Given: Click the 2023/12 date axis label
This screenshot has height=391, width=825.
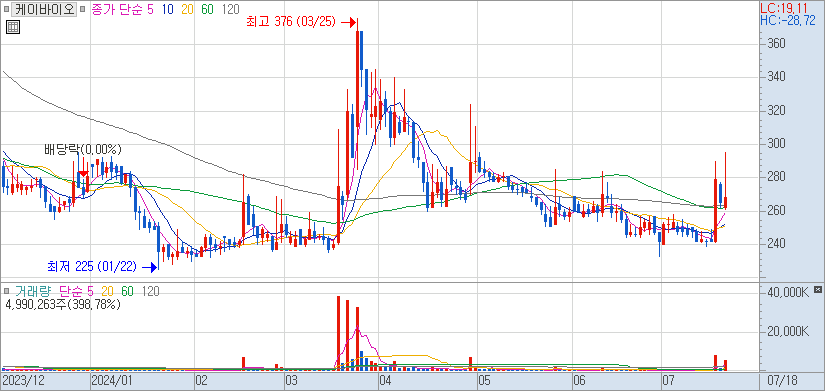Looking at the screenshot, I should click(x=23, y=380).
